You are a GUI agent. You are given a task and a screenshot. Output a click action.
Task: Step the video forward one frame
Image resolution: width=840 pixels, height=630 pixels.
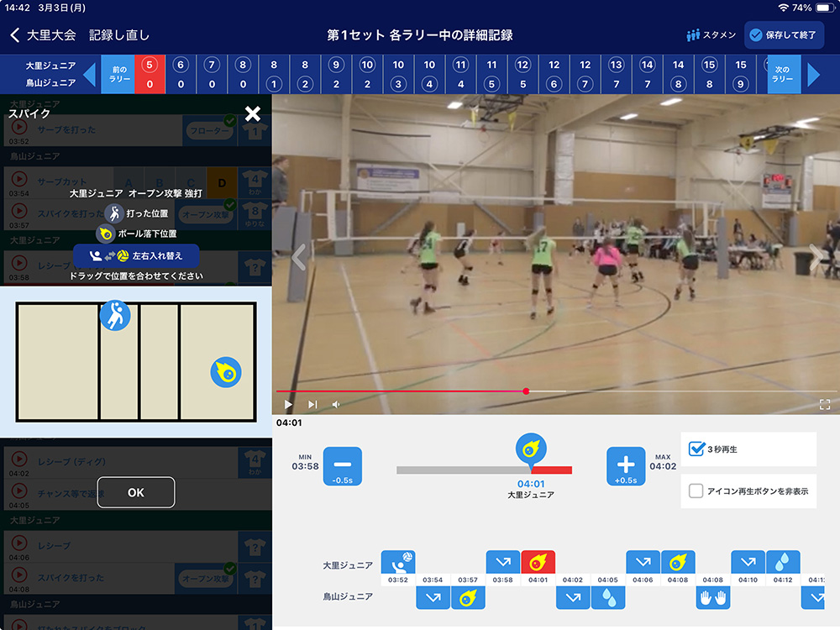312,404
